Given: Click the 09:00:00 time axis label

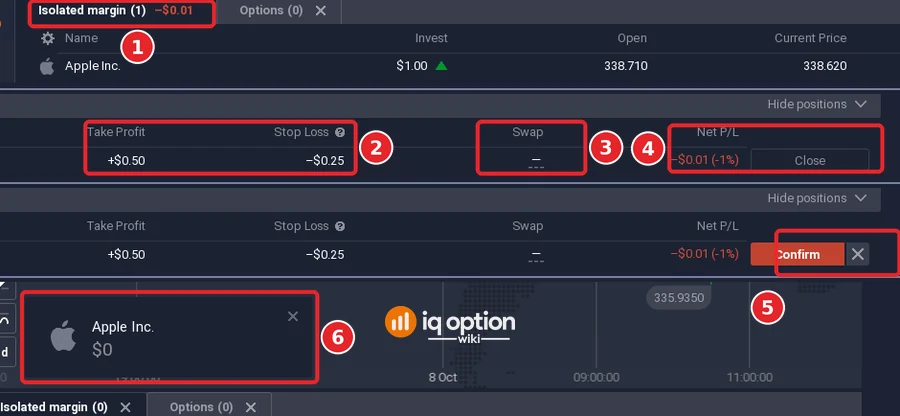Looking at the screenshot, I should coord(596,378).
